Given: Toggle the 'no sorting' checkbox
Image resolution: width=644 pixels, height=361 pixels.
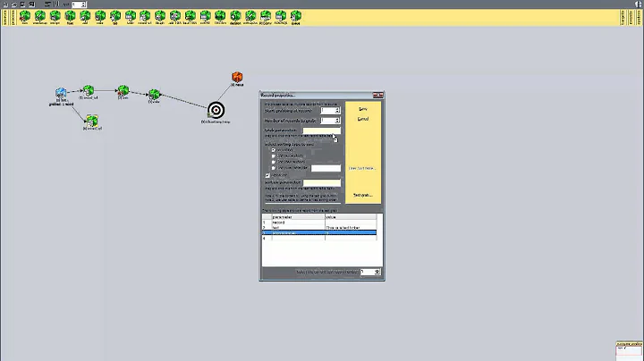Looking at the screenshot, I should click(x=273, y=150).
